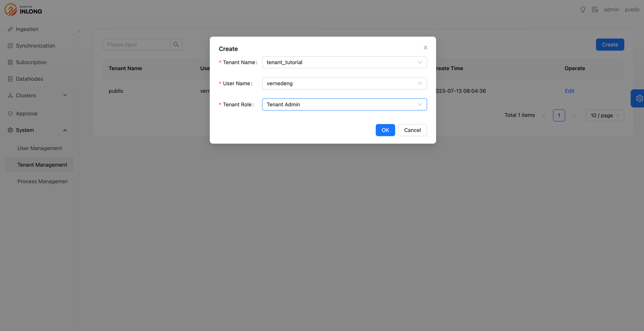Focus the 'Please input' search field
This screenshot has width=644, height=331.
point(137,44)
